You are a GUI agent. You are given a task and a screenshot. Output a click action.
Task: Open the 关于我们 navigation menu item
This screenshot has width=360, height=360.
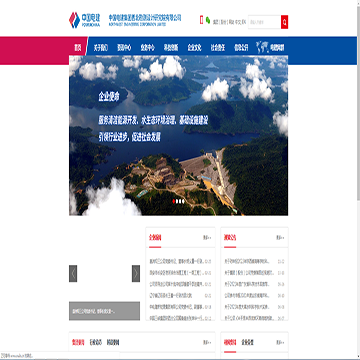coord(100,48)
